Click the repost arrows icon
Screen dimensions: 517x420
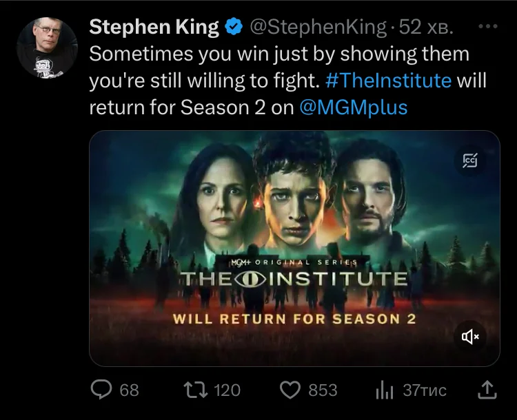[196, 390]
